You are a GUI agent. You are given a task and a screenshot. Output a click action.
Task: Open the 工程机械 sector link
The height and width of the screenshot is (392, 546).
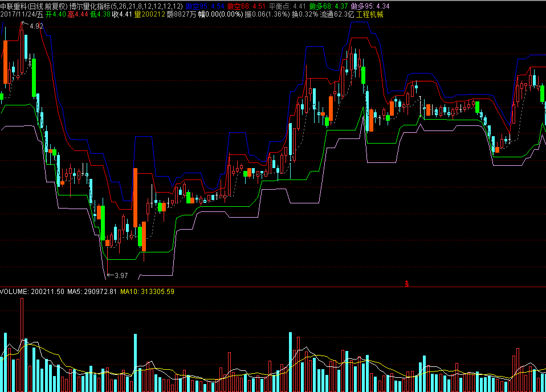click(369, 14)
